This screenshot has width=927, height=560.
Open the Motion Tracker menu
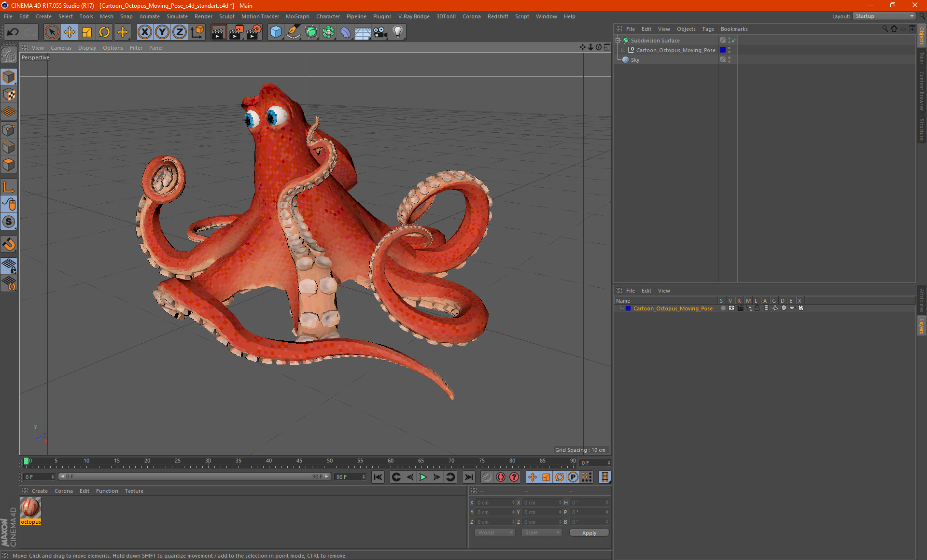pyautogui.click(x=260, y=16)
